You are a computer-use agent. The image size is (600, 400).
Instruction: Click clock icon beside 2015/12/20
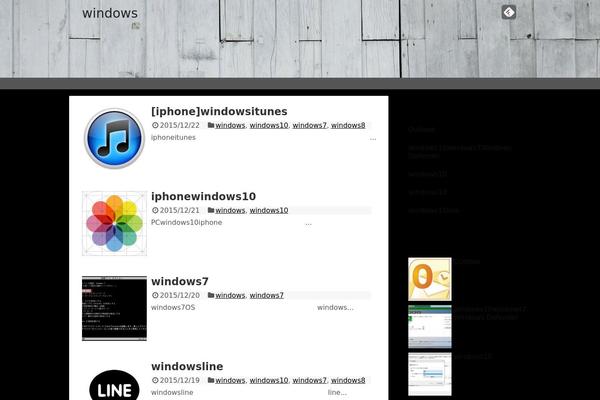point(155,295)
